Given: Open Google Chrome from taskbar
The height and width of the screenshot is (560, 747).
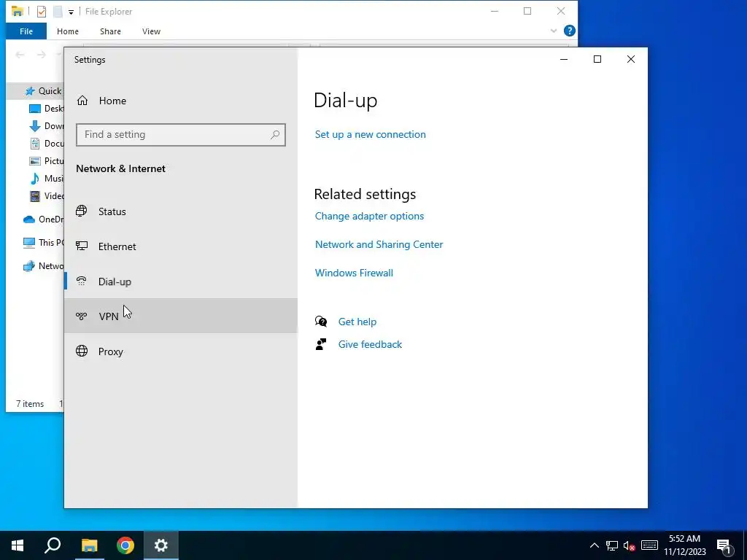Looking at the screenshot, I should (x=125, y=545).
